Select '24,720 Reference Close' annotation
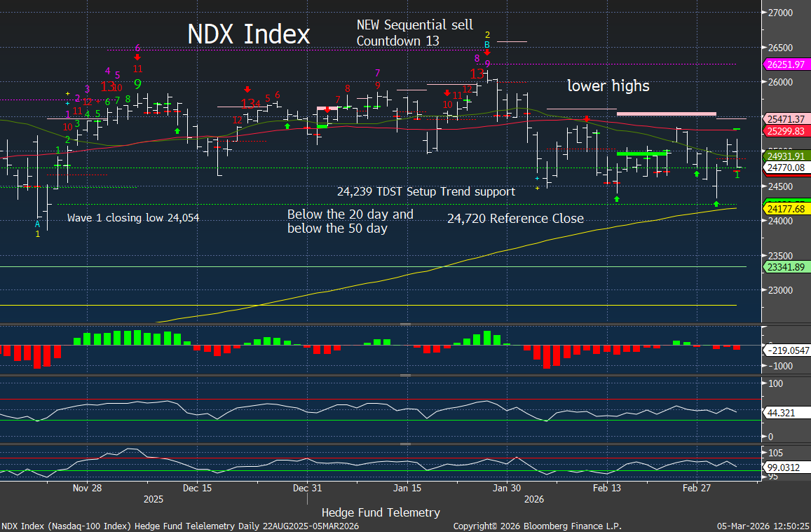 (515, 219)
